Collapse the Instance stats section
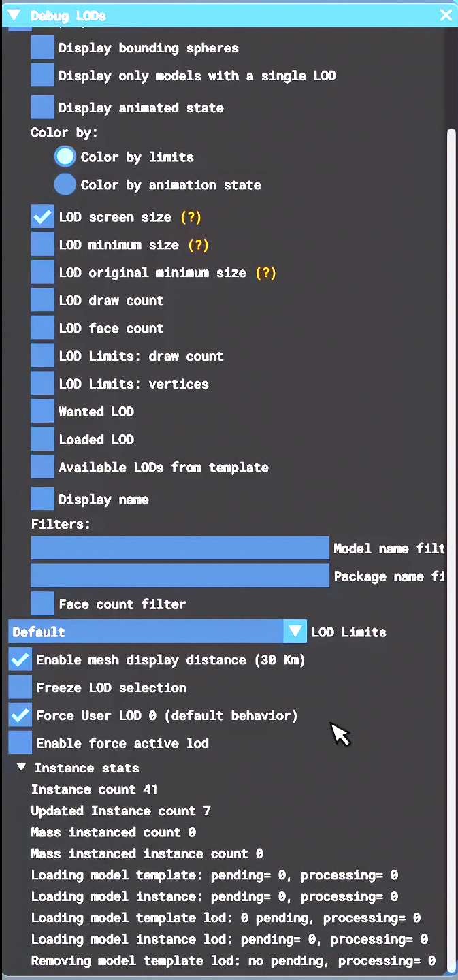 (x=22, y=767)
